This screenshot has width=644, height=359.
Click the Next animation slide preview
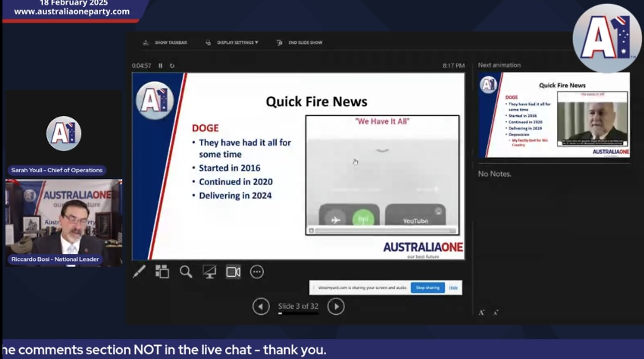(x=554, y=115)
